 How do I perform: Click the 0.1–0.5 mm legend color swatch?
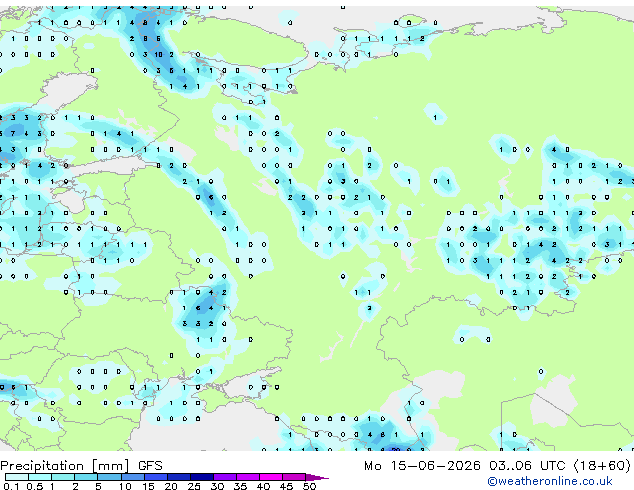tap(17, 477)
